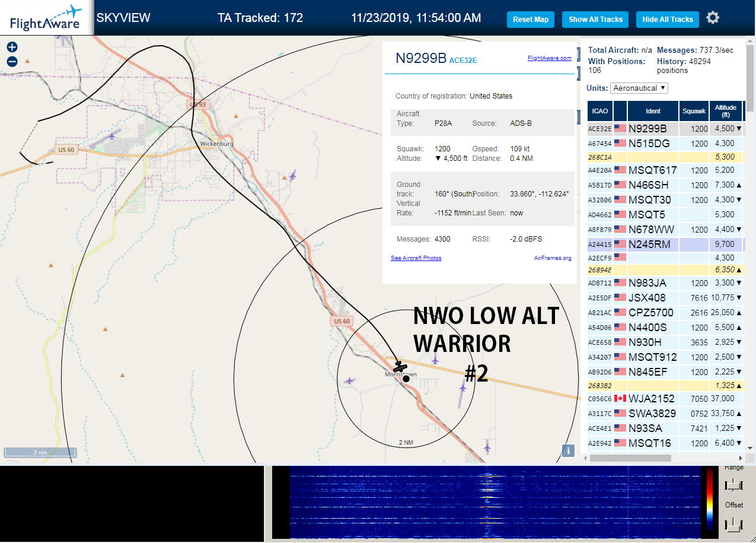Click the US flag in the N93SA row
The width and height of the screenshot is (756, 543).
pyautogui.click(x=620, y=428)
